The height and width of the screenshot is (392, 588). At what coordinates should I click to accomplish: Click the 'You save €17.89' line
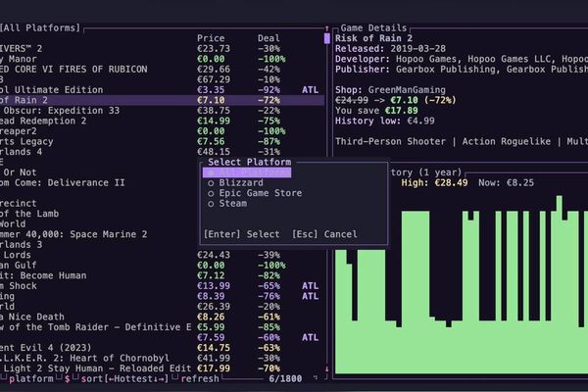click(376, 111)
